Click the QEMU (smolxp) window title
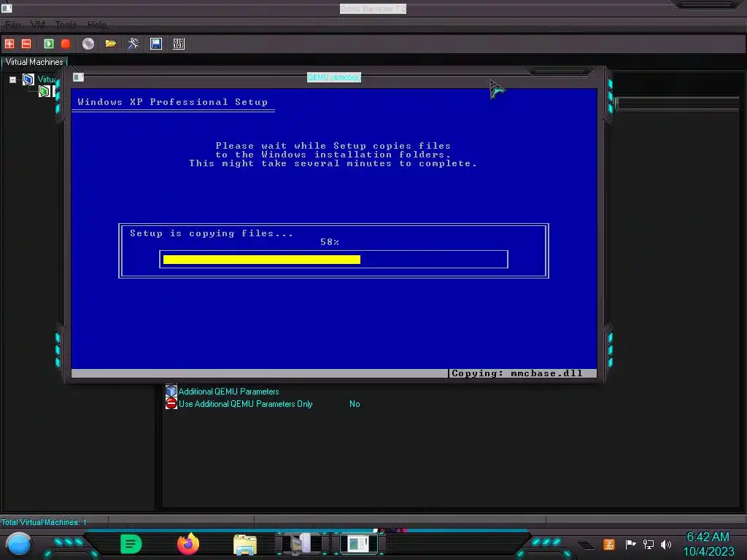747x560 pixels. coord(334,77)
